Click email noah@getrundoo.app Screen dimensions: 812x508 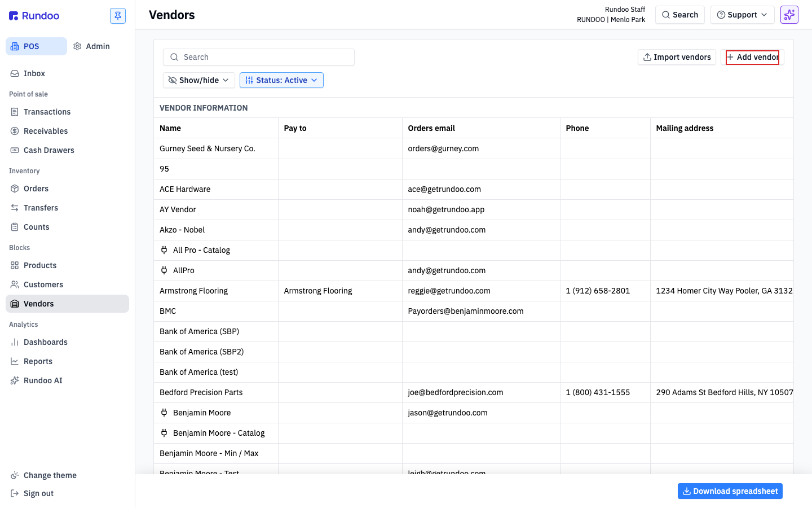click(446, 209)
